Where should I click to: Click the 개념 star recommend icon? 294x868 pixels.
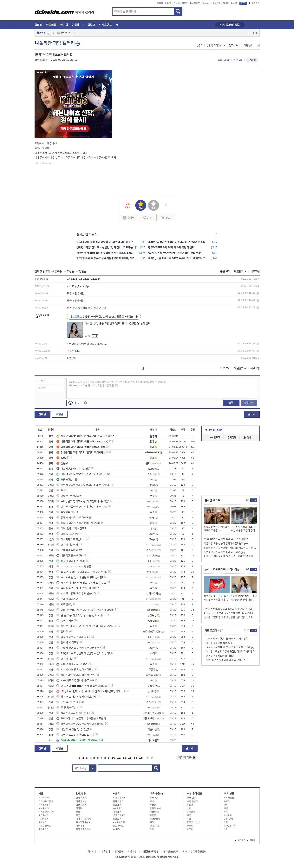pos(140,205)
